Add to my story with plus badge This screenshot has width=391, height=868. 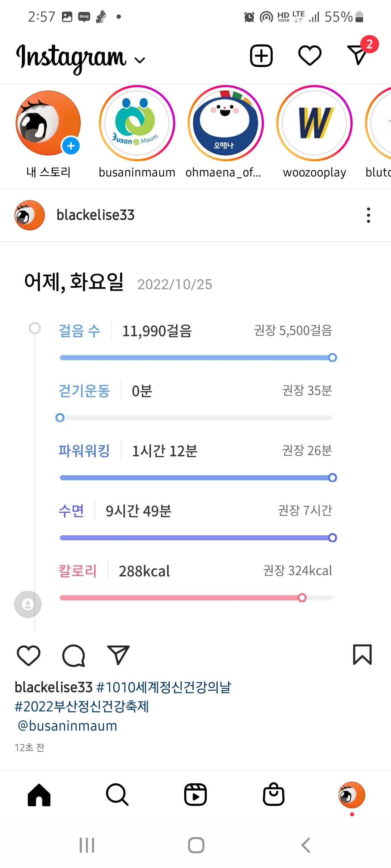point(71,146)
